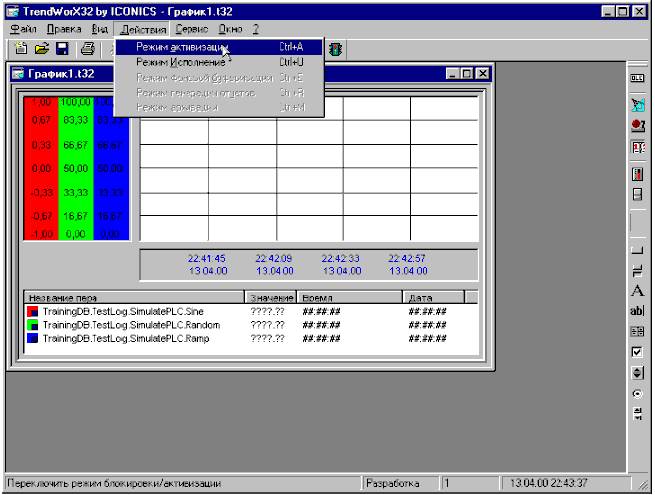Click the red value range axis column
Image resolution: width=655 pixels, height=495 pixels.
41,168
